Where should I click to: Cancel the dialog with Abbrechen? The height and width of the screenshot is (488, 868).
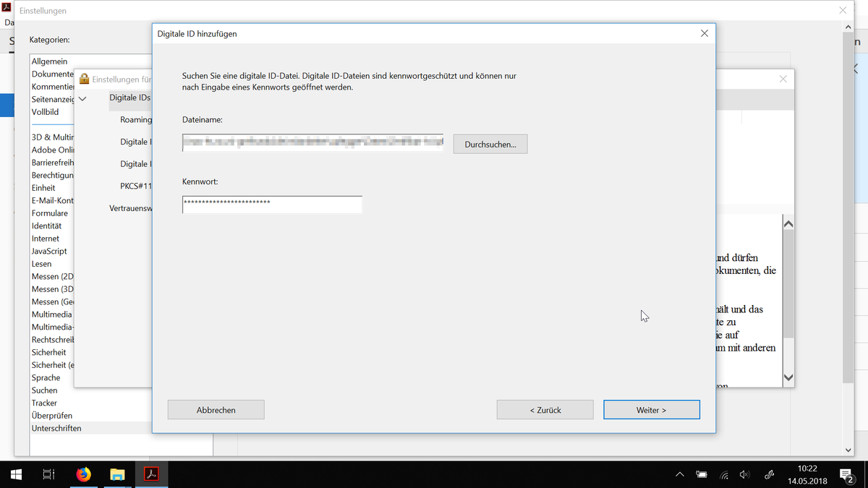[216, 410]
